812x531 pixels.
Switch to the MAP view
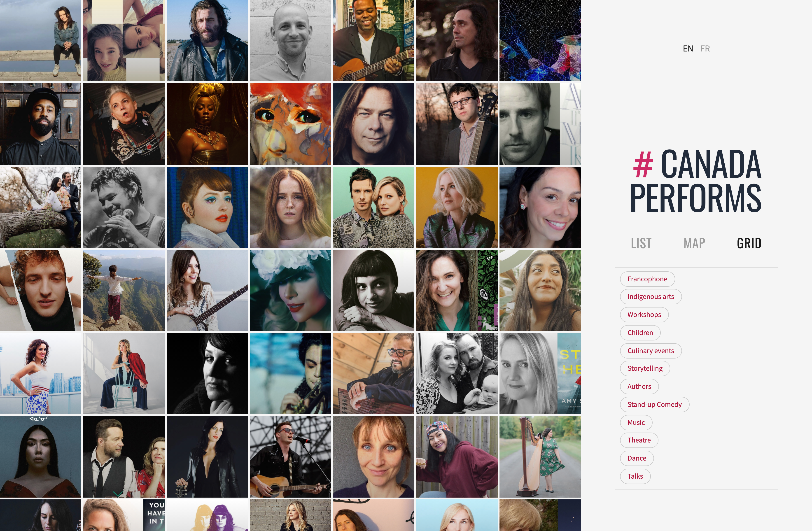click(x=694, y=244)
